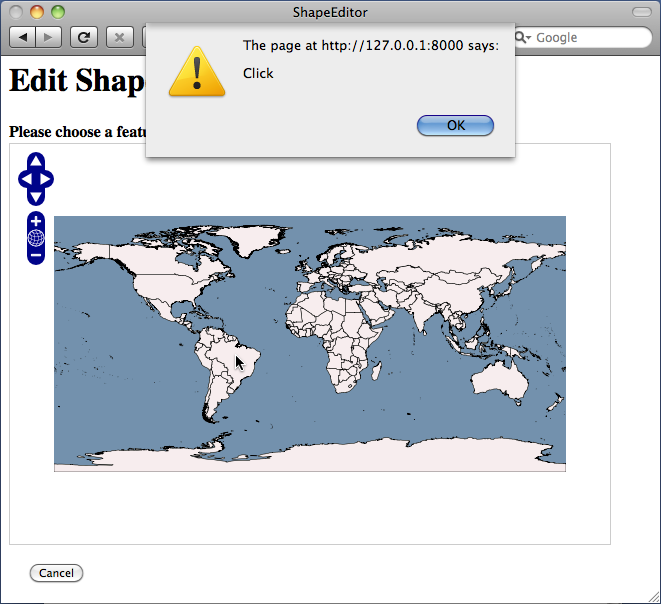Zoom to world extent with the globe icon
Image resolution: width=661 pixels, height=604 pixels.
(36, 238)
